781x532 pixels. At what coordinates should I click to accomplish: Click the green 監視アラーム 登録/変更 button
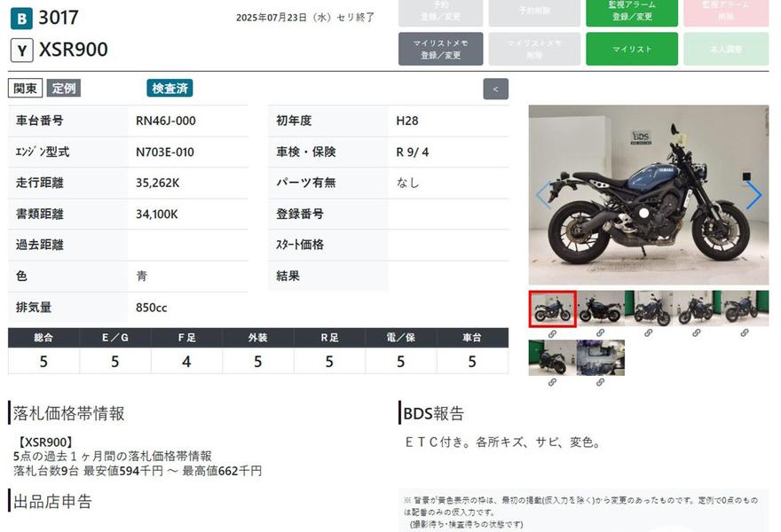[632, 12]
